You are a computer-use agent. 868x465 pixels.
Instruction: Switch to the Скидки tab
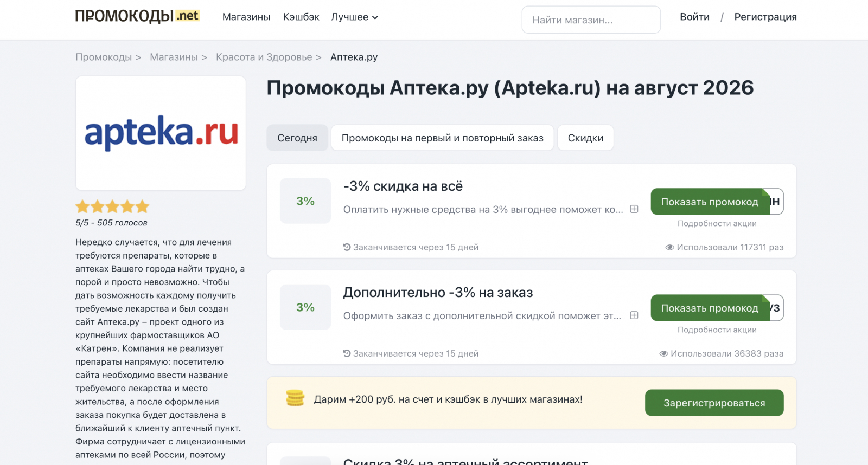(x=585, y=138)
